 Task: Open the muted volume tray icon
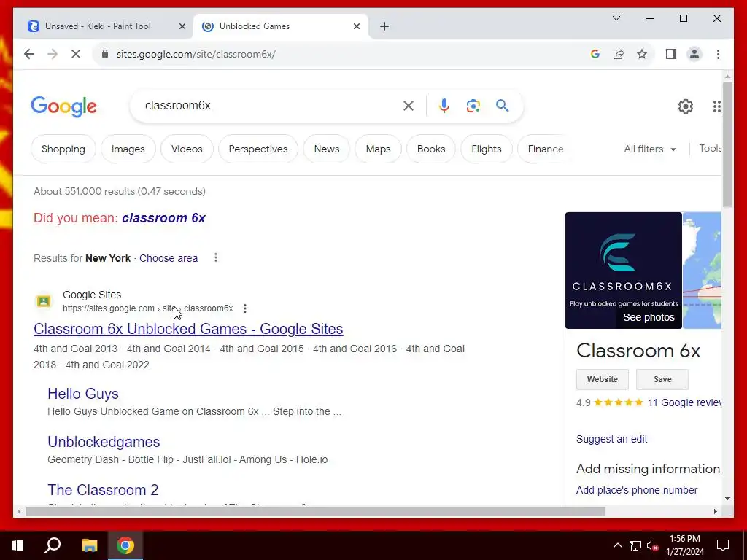pos(652,545)
